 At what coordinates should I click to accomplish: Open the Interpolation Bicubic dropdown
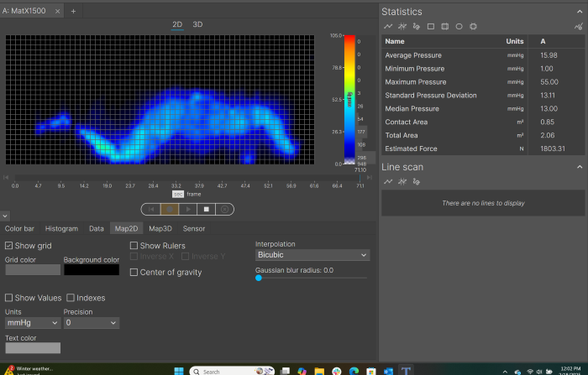(x=312, y=255)
